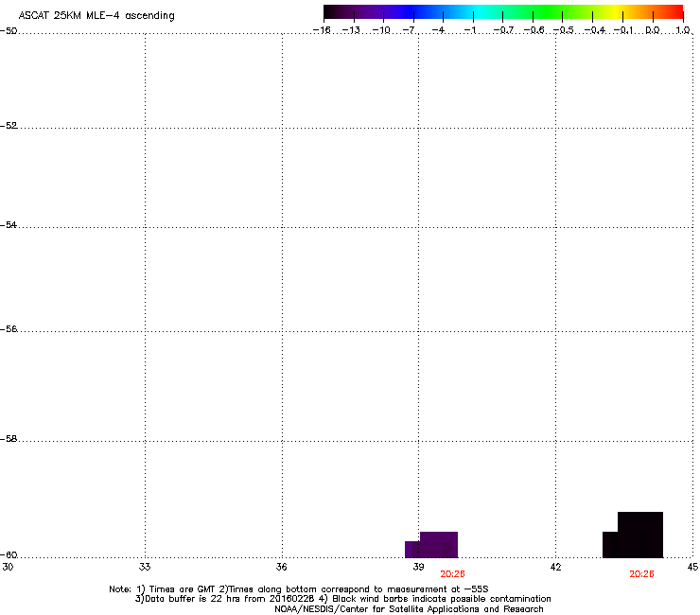Click the note line about Data buffer
The width and height of the screenshot is (700, 615).
(x=342, y=599)
